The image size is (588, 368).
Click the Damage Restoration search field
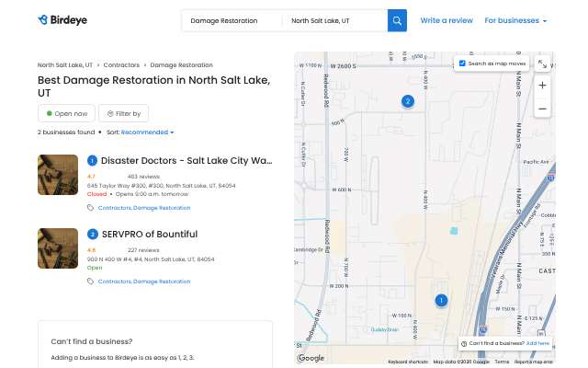[232, 20]
